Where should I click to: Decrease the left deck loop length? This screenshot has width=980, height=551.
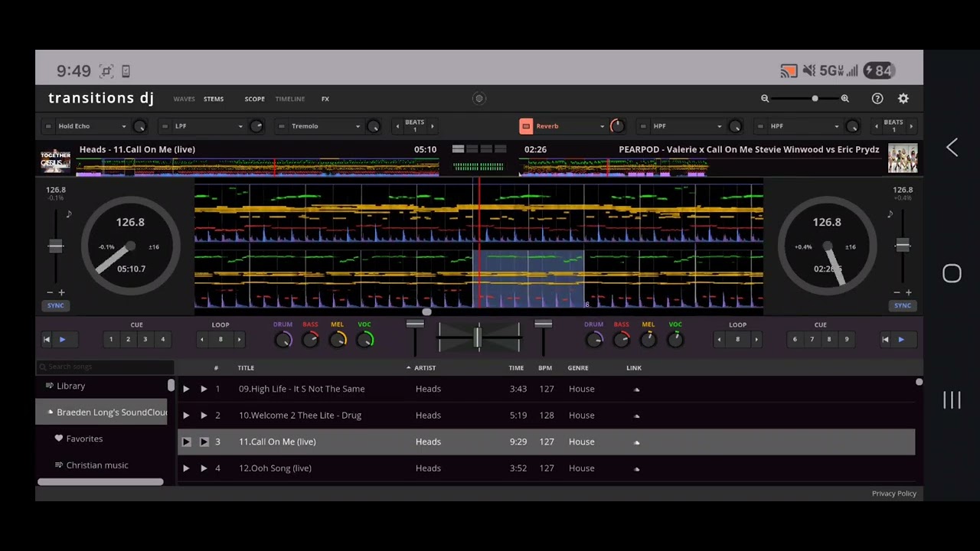202,339
